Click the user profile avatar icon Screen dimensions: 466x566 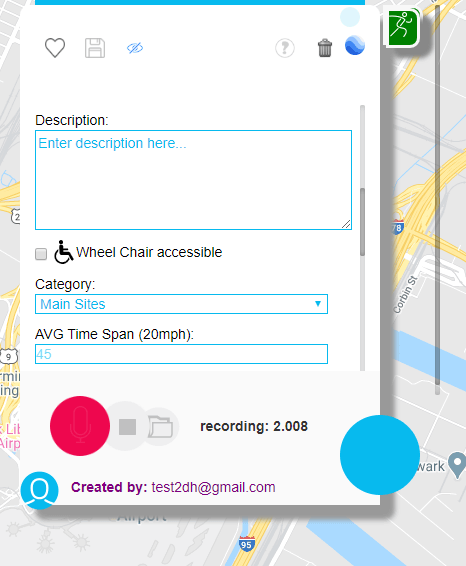[39, 490]
